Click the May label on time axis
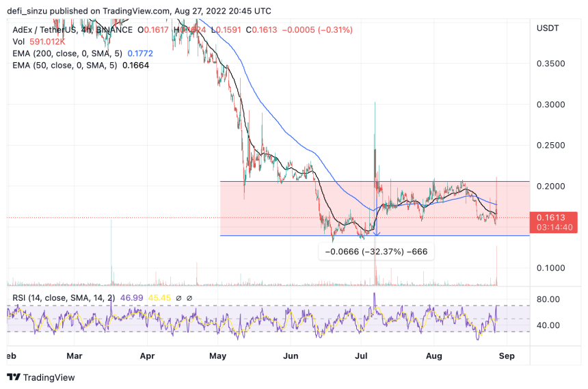Image resolution: width=588 pixels, height=389 pixels. 218,356
